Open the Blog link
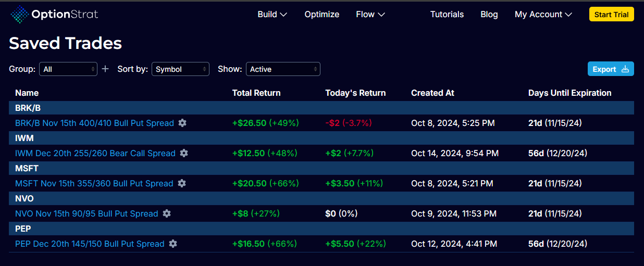The height and width of the screenshot is (266, 644). tap(489, 15)
